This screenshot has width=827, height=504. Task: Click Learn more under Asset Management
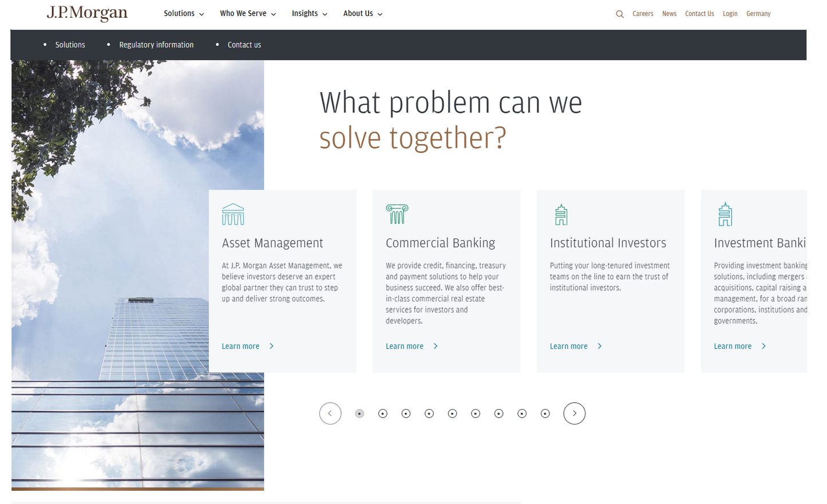point(241,346)
